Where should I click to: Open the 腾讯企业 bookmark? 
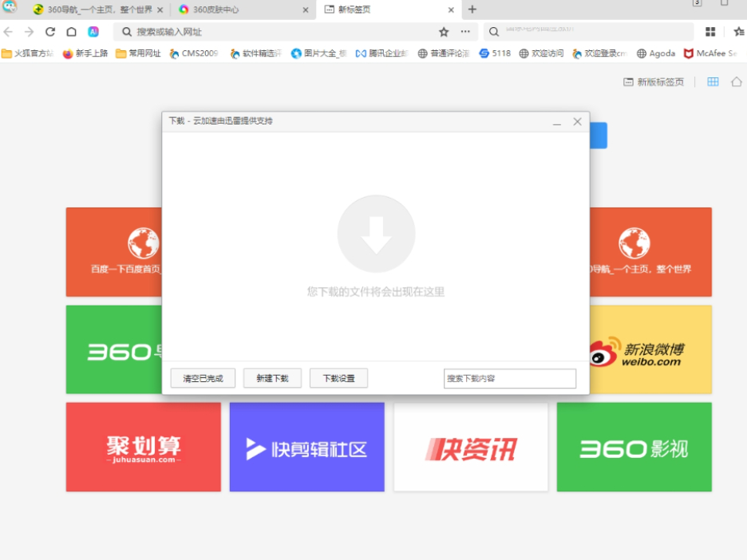coord(381,53)
